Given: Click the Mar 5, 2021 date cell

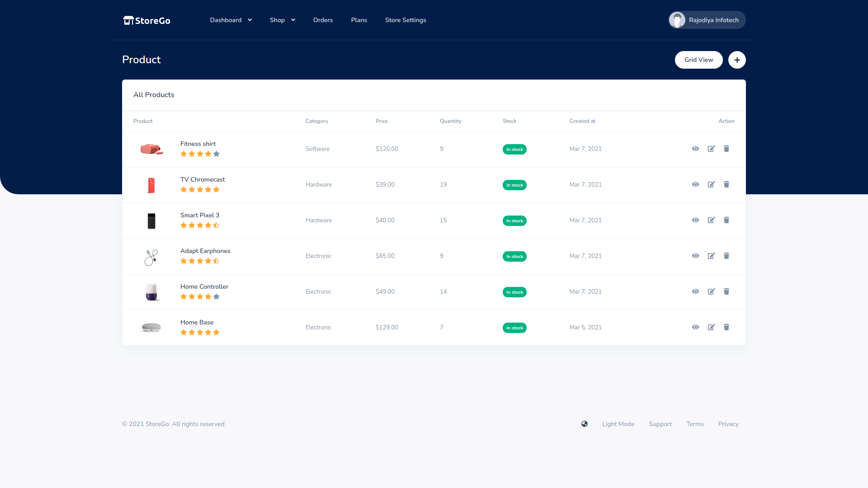Looking at the screenshot, I should click(585, 327).
